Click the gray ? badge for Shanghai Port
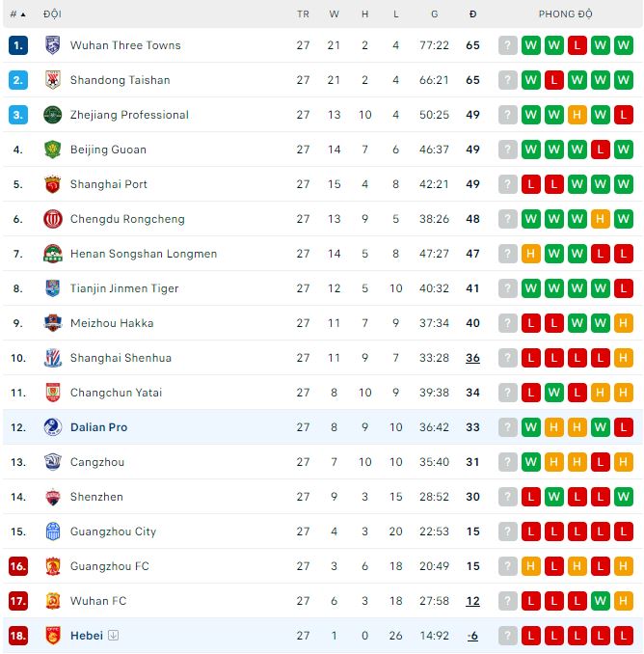This screenshot has width=644, height=654. point(507,184)
